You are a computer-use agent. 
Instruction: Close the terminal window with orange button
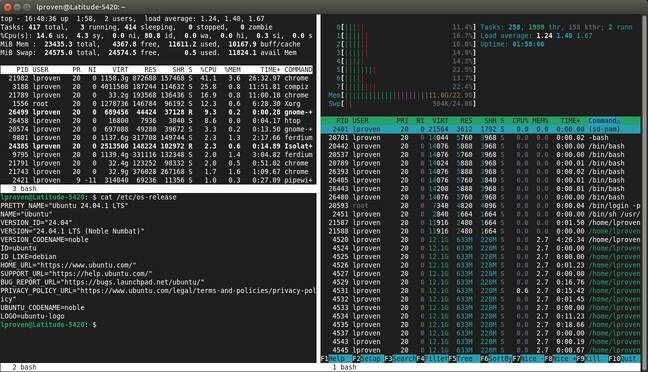[7, 7]
